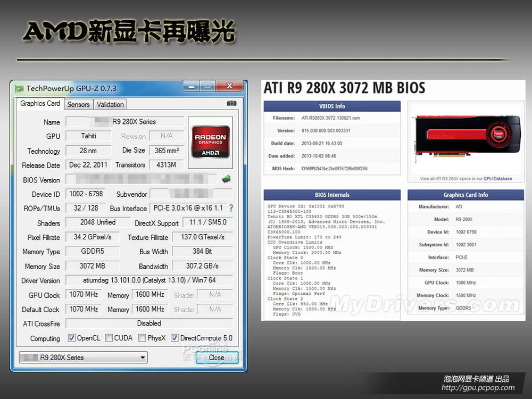Click the version text 015.038.000.003.003331
532x399 pixels.
326,131
